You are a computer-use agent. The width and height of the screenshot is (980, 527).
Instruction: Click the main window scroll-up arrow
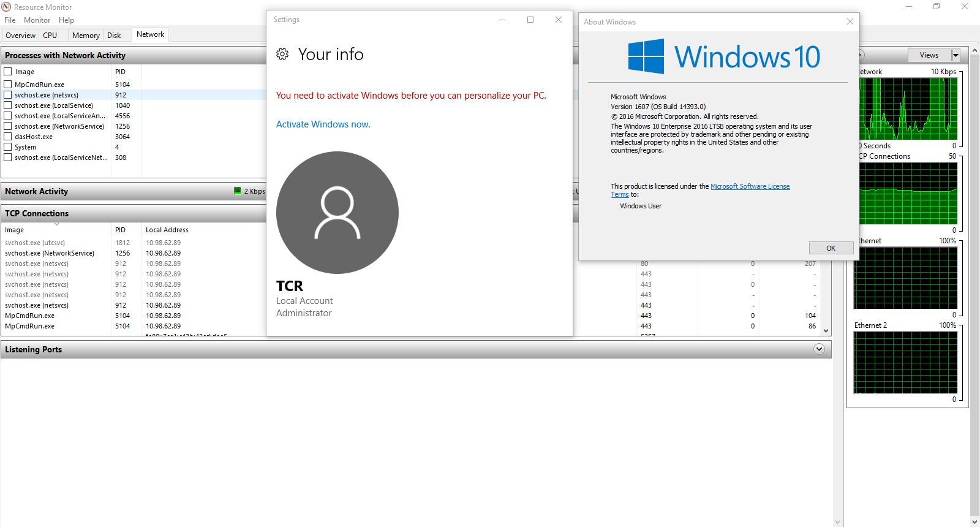click(974, 51)
